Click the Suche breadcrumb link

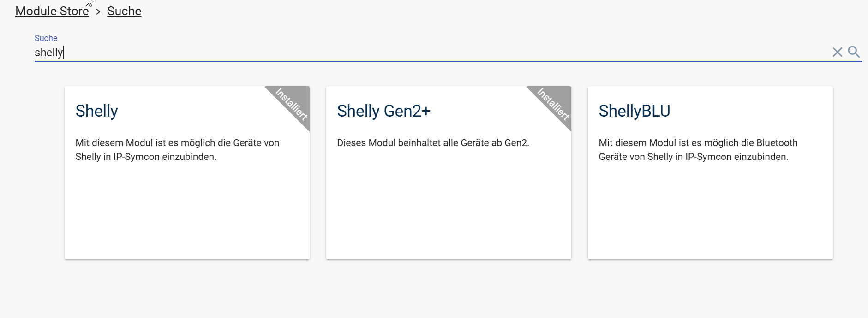point(124,11)
